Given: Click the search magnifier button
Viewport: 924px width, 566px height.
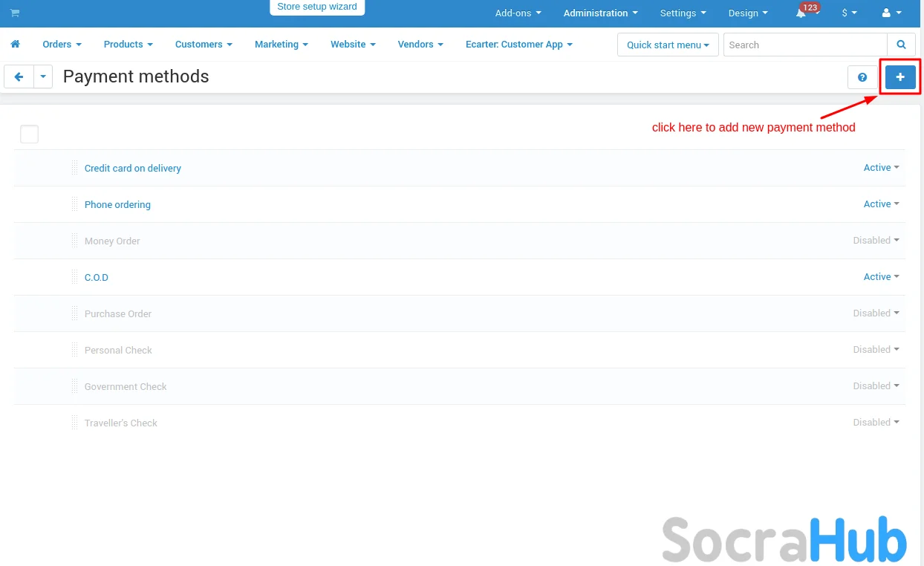Looking at the screenshot, I should [901, 45].
